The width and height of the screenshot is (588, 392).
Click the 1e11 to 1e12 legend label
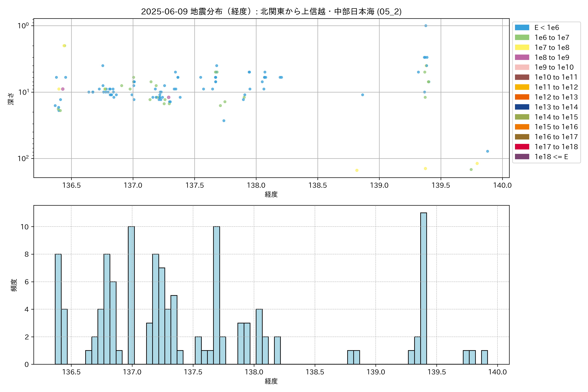(x=556, y=87)
